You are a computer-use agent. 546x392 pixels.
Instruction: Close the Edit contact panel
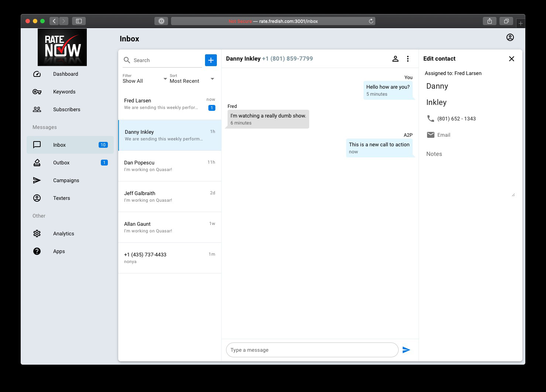(x=512, y=59)
